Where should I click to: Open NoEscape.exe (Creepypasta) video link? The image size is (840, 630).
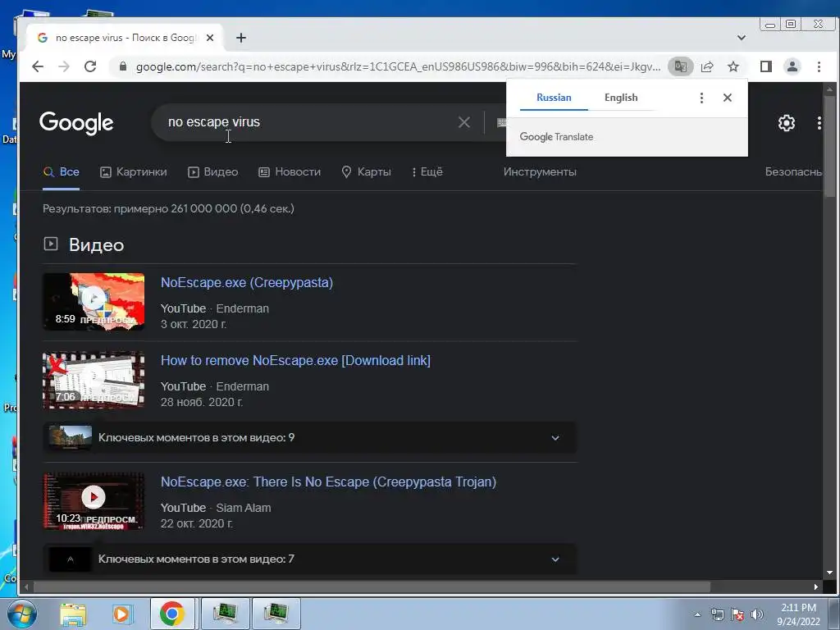246,282
